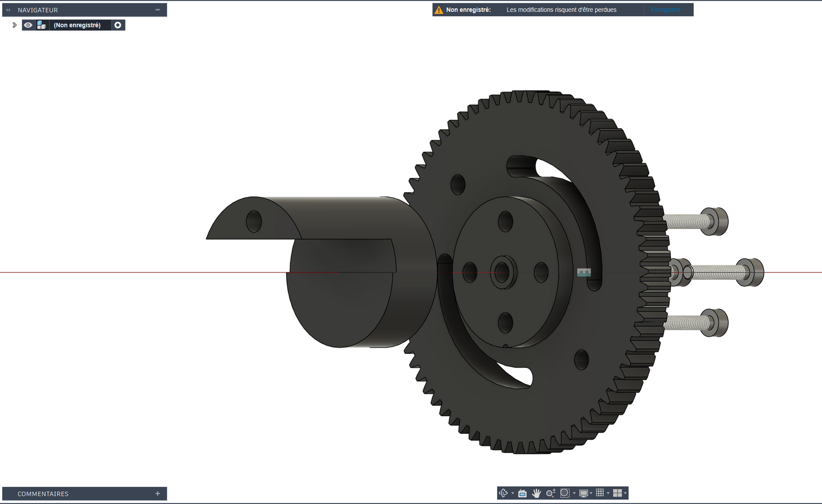Expand the Grid and Snaps dropdown
Viewport: 822px width, 504px height.
(608, 494)
